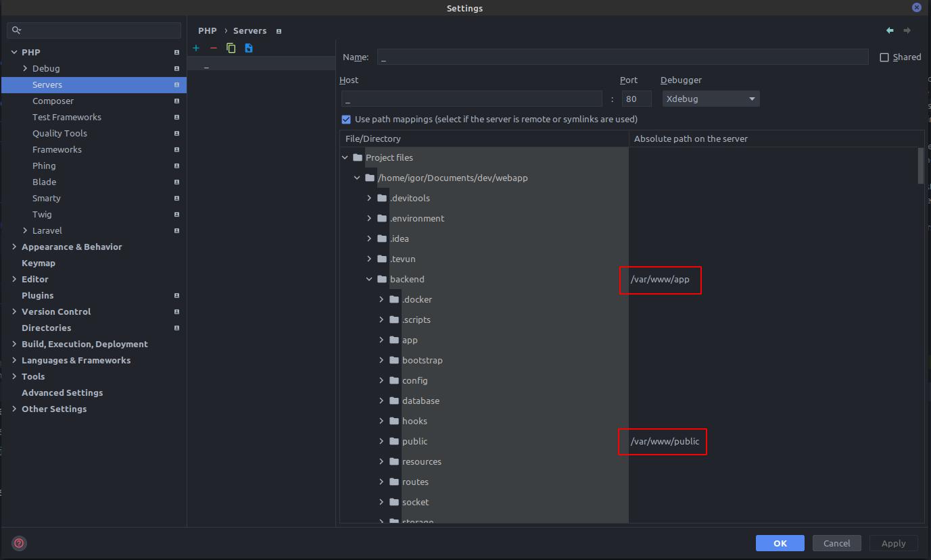Click the public folder icon

(x=394, y=441)
